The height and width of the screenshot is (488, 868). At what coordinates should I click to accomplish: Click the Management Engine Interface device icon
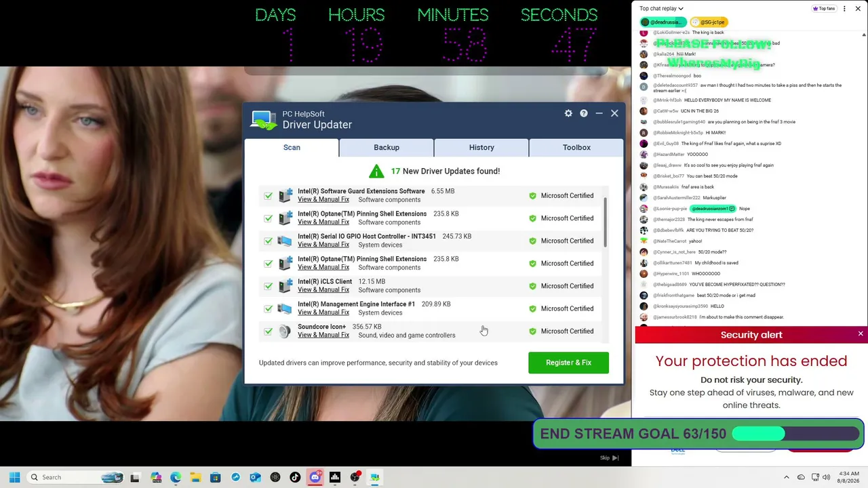(285, 308)
